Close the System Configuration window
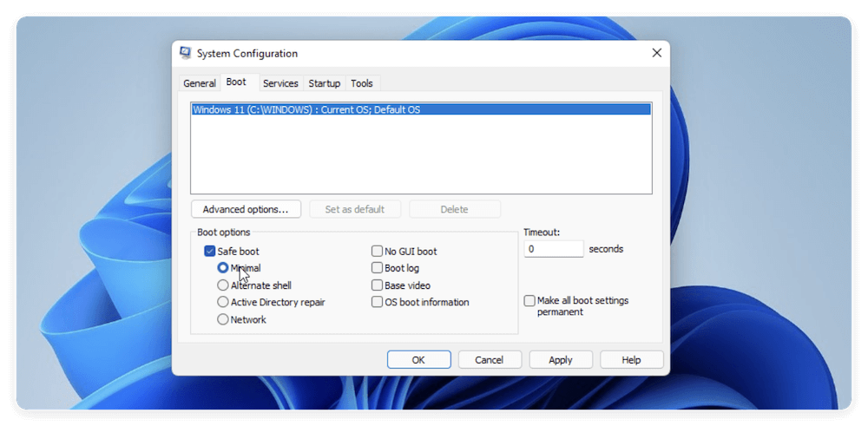Viewport: 868px width, 426px height. [x=656, y=53]
